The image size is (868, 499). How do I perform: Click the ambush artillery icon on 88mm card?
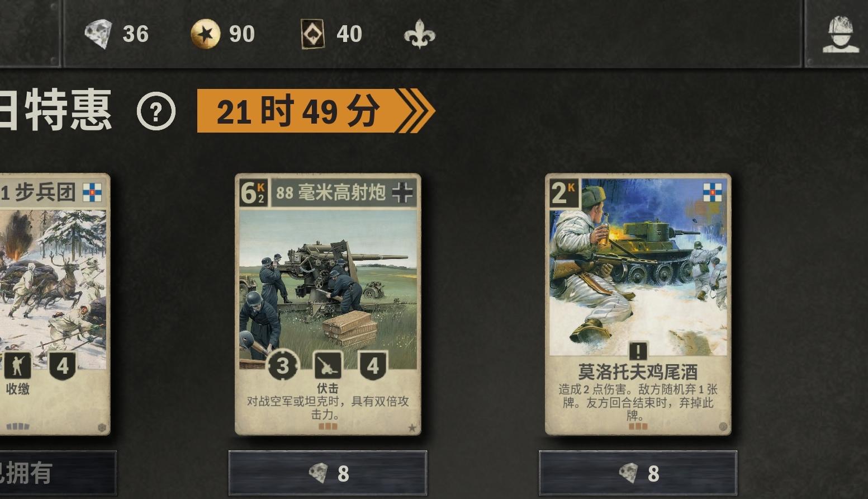pos(328,366)
